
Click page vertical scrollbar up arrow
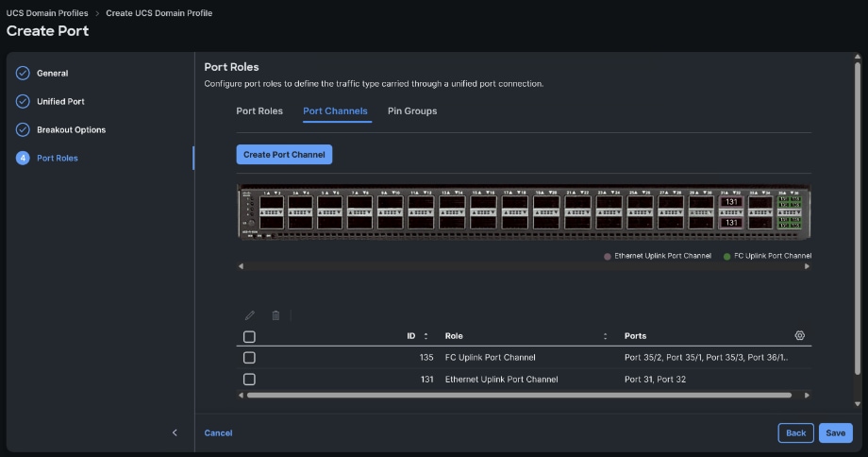[x=858, y=57]
